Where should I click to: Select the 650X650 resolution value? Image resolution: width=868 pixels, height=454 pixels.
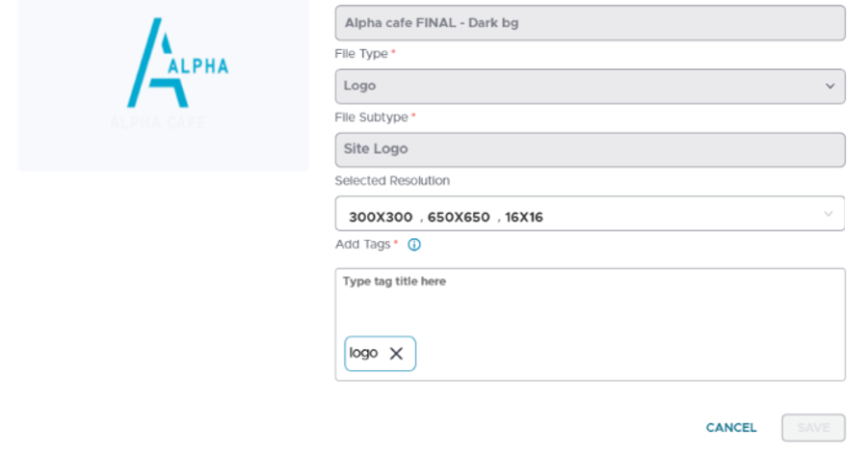pyautogui.click(x=459, y=217)
